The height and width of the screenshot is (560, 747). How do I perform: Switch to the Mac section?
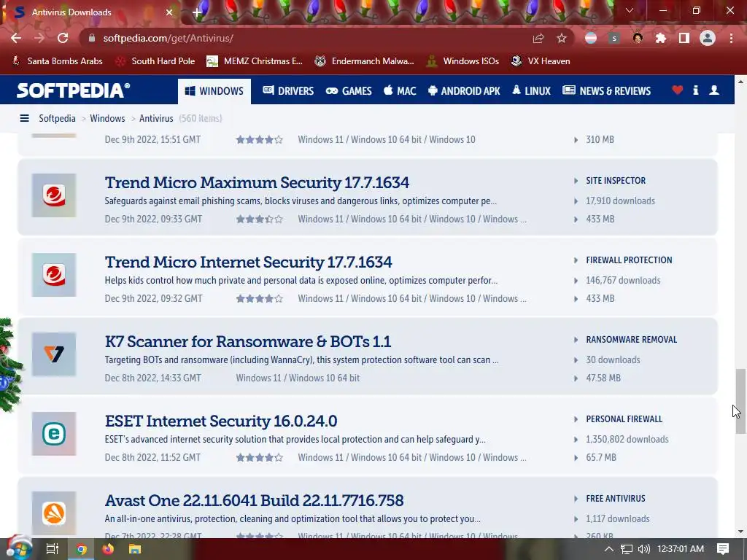click(x=400, y=91)
